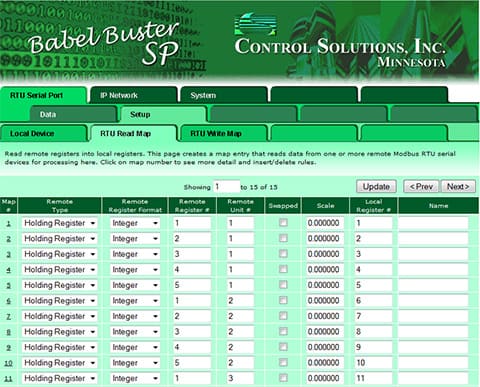Viewport: 480px width, 387px height.
Task: Select the Setup sub-tab
Action: pyautogui.click(x=163, y=114)
